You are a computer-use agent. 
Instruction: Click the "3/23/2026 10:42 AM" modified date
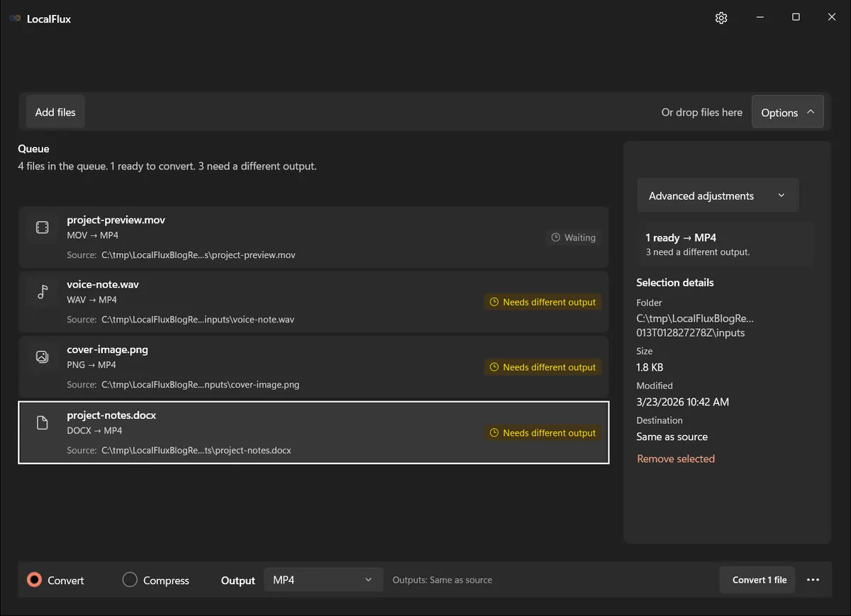(x=683, y=402)
